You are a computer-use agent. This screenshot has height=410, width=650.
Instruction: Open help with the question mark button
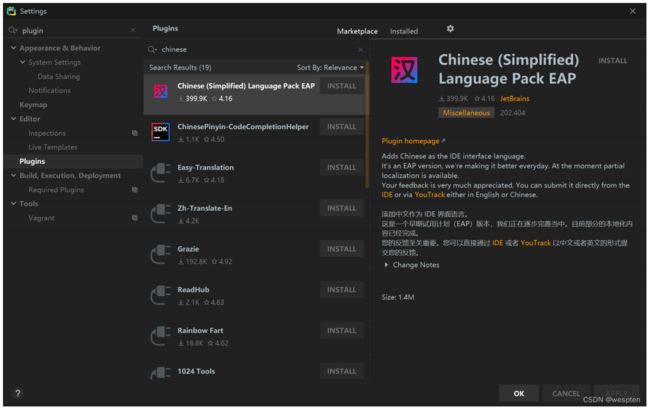(x=18, y=393)
